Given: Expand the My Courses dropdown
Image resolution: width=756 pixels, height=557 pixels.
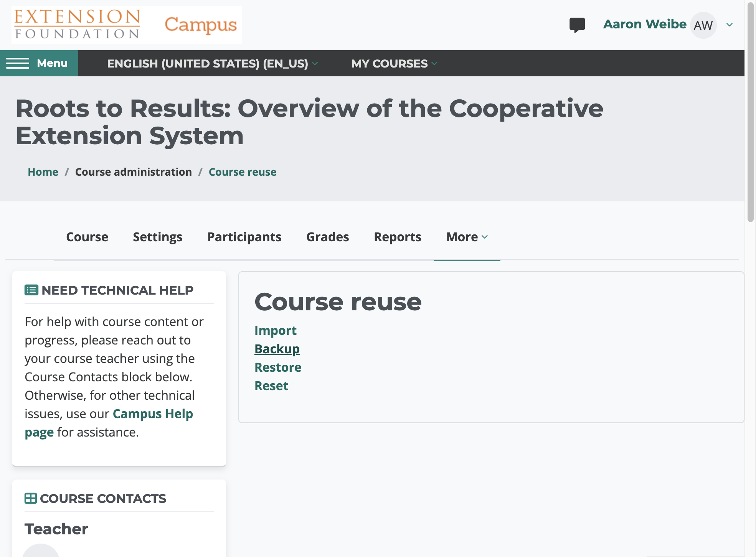Looking at the screenshot, I should tap(395, 63).
